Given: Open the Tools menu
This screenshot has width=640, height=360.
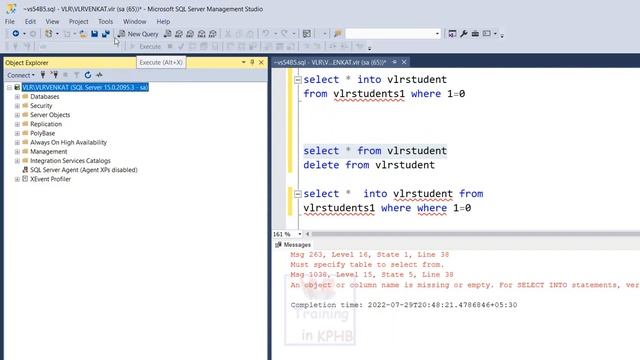Looking at the screenshot, I should [x=105, y=22].
